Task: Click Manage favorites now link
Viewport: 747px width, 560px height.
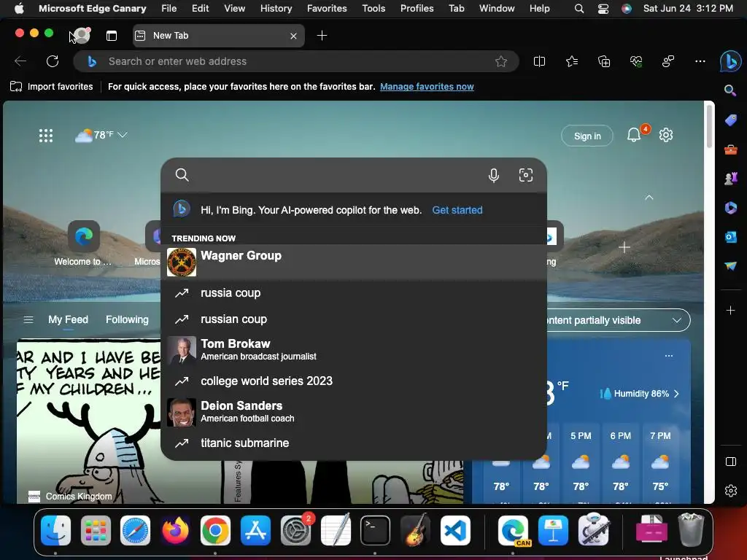Action: pos(427,87)
